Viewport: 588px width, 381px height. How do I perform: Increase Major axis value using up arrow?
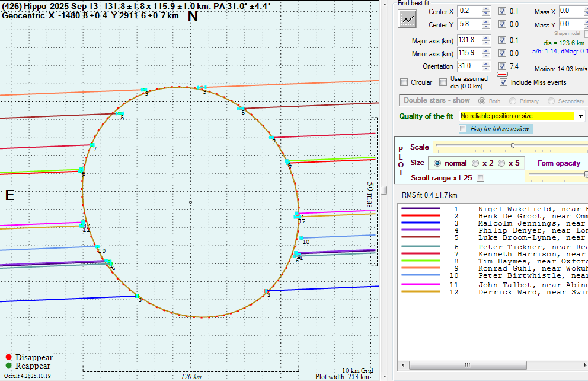486,37
